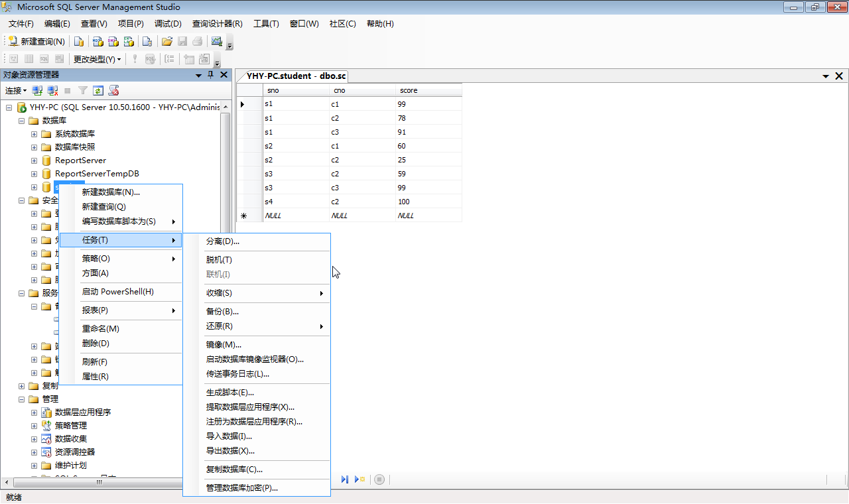Open the document tab list dropdown arrow
Screen dimensions: 849x504
826,76
